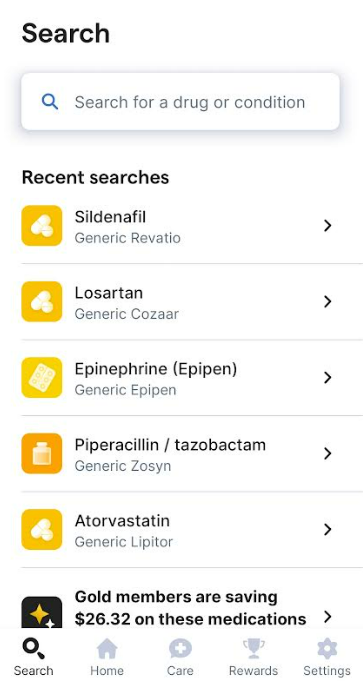Open Atorvastatin via its chevron arrow
This screenshot has height=684, width=363.
[328, 529]
